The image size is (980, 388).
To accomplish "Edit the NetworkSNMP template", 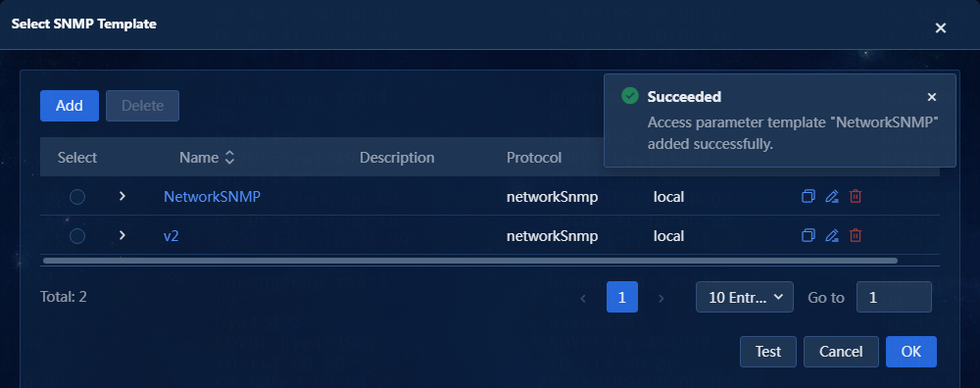I will pos(831,197).
